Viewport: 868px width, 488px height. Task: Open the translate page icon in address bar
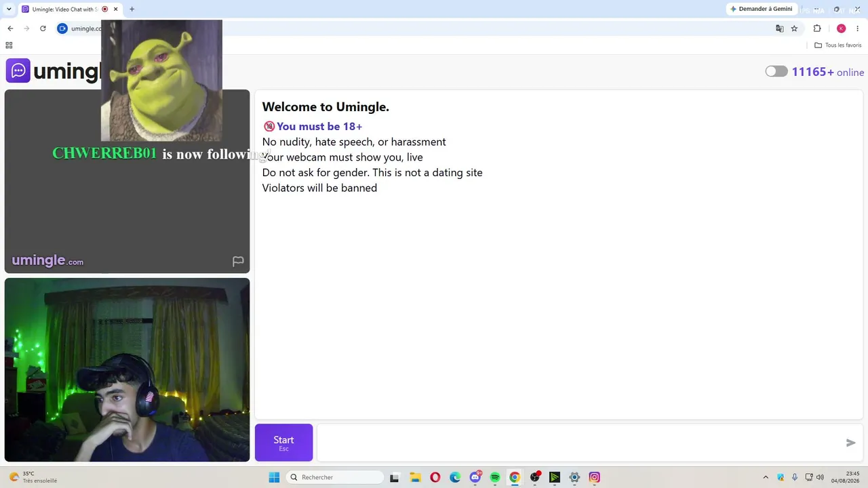(x=780, y=28)
